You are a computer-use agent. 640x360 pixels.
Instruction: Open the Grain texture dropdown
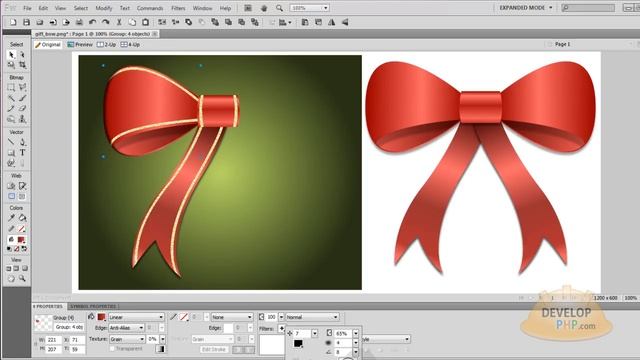tap(127, 339)
